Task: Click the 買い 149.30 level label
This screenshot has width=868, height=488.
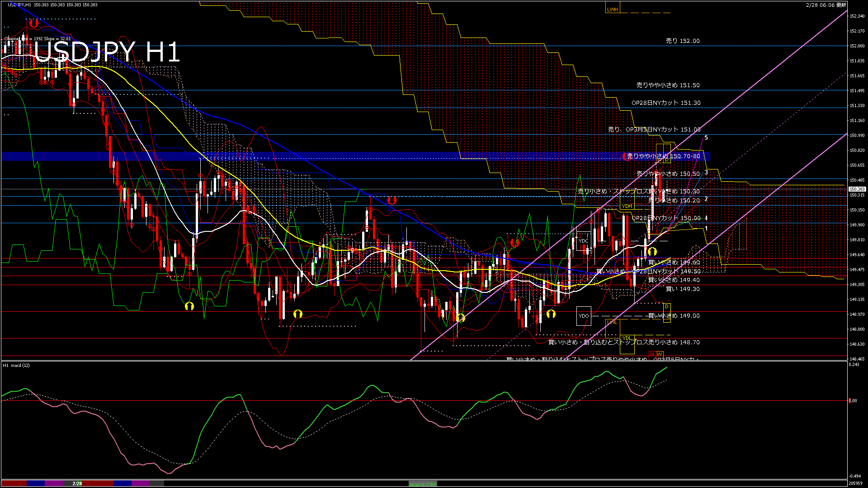Action: (x=682, y=289)
